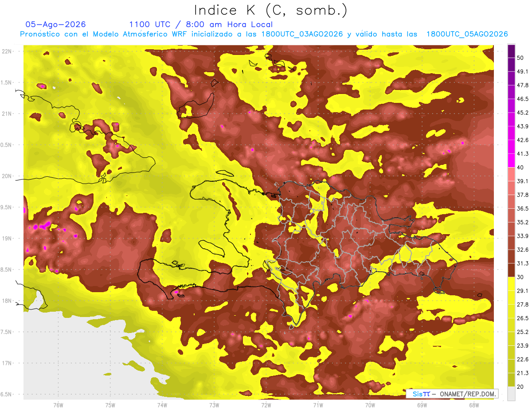The height and width of the screenshot is (411, 532).
Task: Click the "SisTT - ONAMET/REP.DOM." credit box
Action: [452, 394]
